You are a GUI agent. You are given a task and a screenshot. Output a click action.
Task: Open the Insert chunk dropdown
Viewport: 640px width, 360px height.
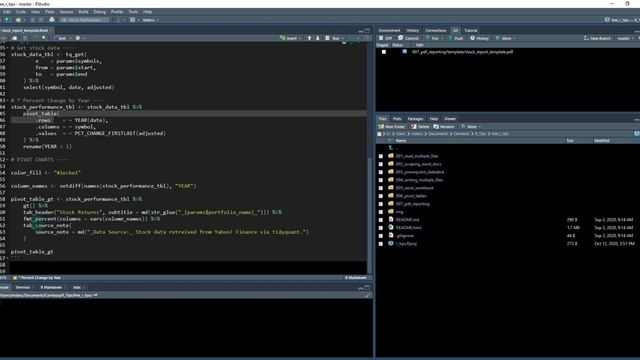291,38
